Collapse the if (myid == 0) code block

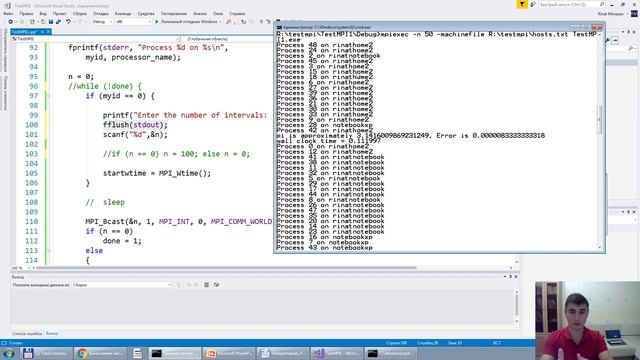(48, 96)
